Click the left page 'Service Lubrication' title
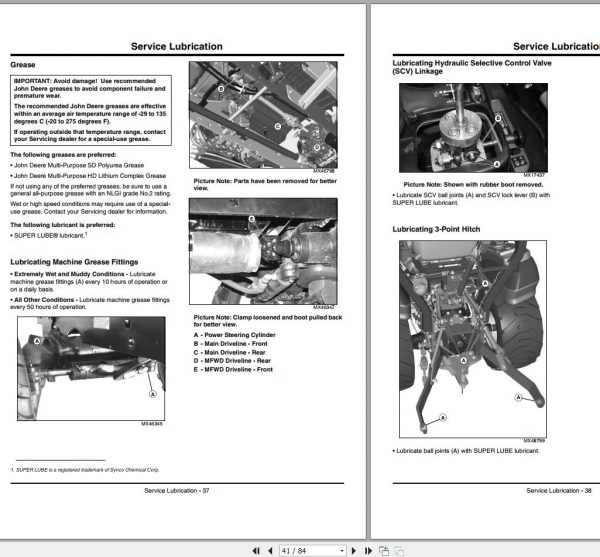600x557 pixels. pos(176,46)
